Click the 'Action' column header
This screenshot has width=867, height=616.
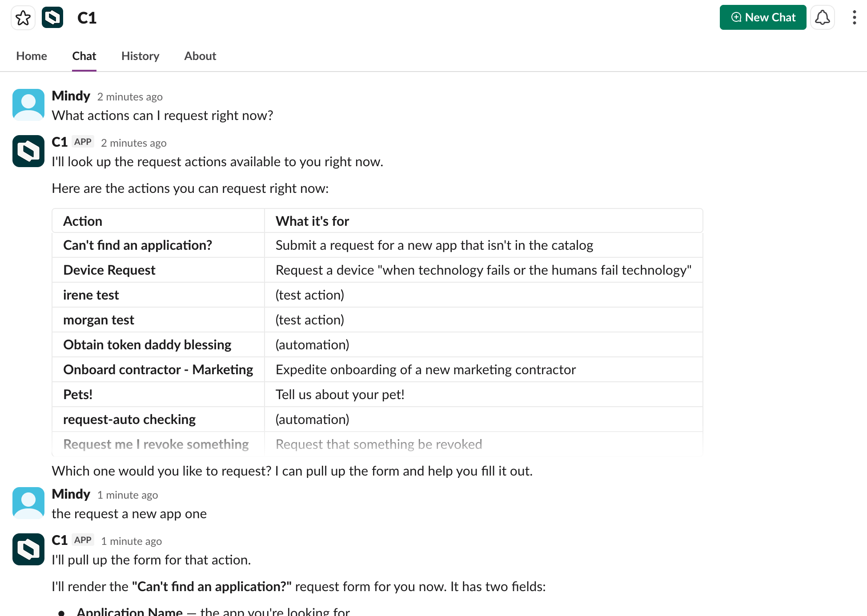(x=158, y=221)
